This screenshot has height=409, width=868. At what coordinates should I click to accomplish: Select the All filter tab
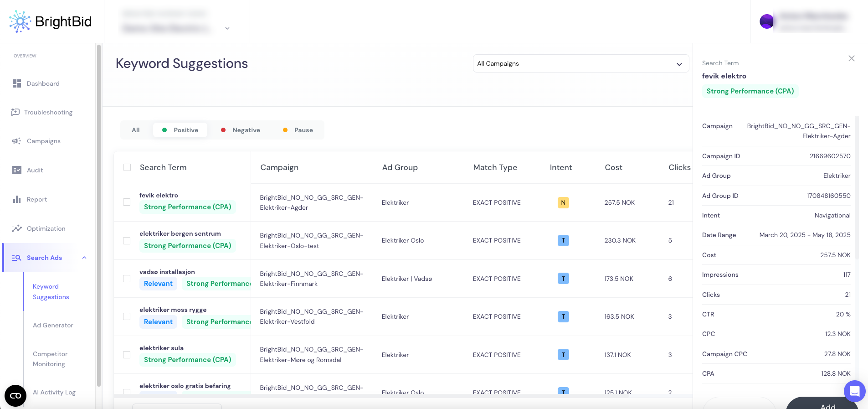(136, 130)
